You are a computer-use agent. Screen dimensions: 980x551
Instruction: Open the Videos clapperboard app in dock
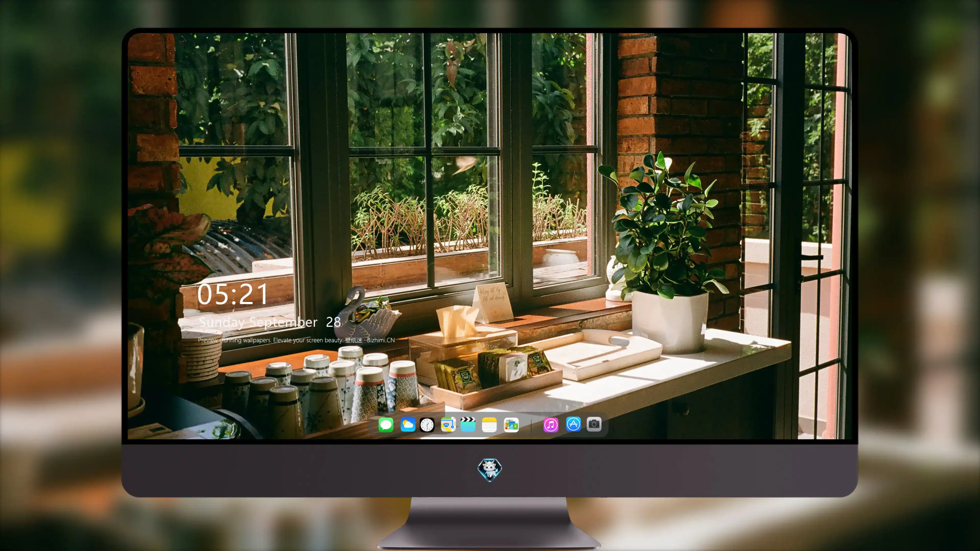[x=468, y=424]
